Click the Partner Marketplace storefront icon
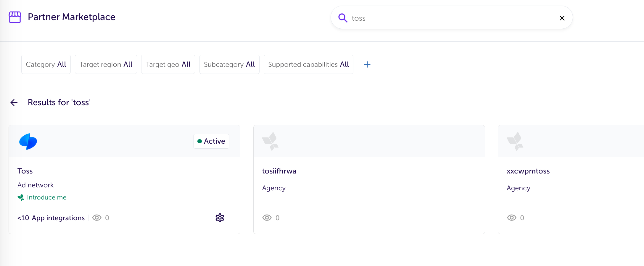Viewport: 644px width, 266px height. click(x=15, y=17)
